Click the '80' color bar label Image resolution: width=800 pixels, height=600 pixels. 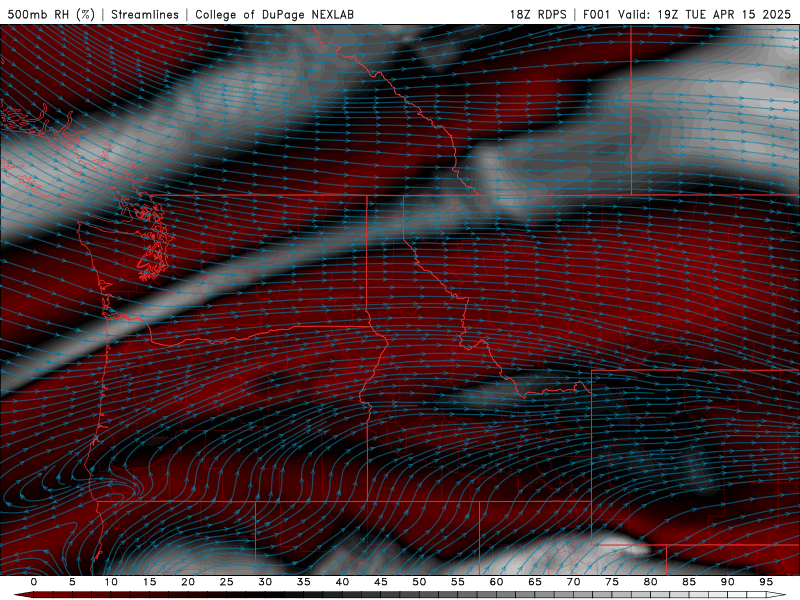click(651, 582)
